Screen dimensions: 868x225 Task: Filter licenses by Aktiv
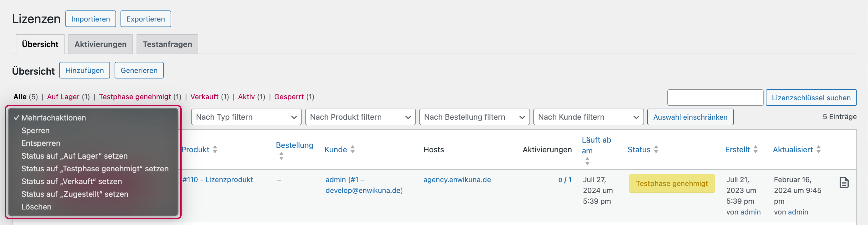[x=246, y=97]
